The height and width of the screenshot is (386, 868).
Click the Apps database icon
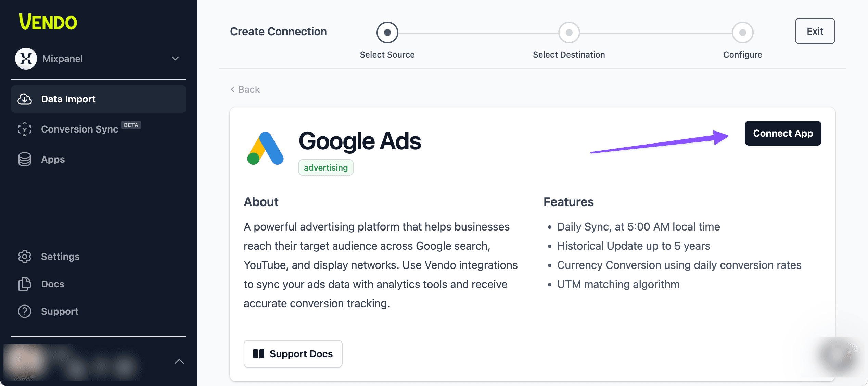click(25, 159)
